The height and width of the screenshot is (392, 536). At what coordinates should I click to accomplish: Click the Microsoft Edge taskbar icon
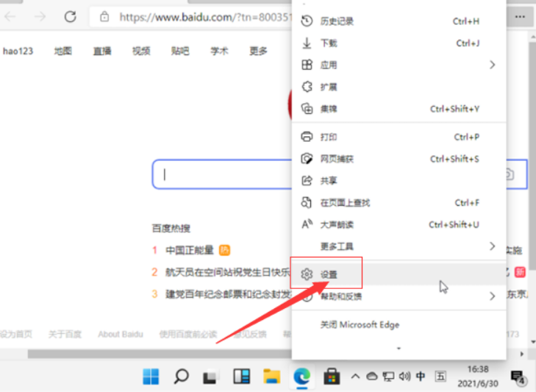pos(301,377)
